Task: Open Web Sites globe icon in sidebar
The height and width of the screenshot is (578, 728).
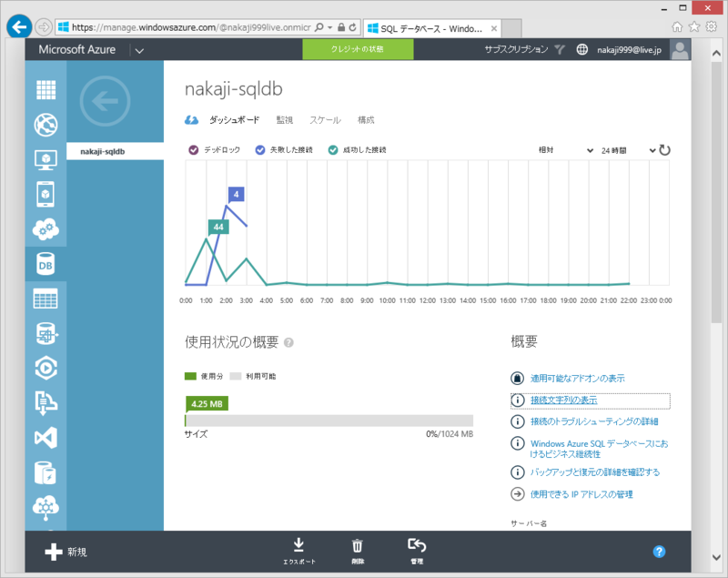Action: (x=46, y=125)
